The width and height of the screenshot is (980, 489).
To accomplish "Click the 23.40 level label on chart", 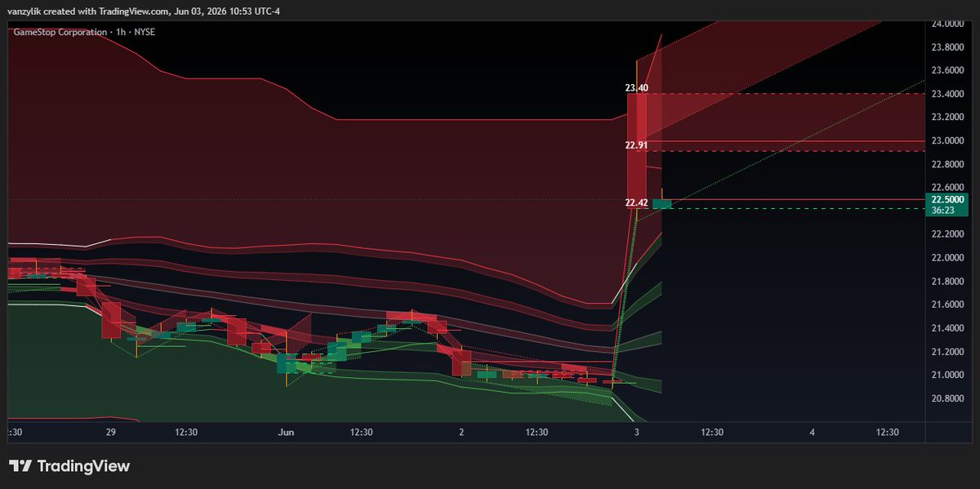I will pos(636,87).
